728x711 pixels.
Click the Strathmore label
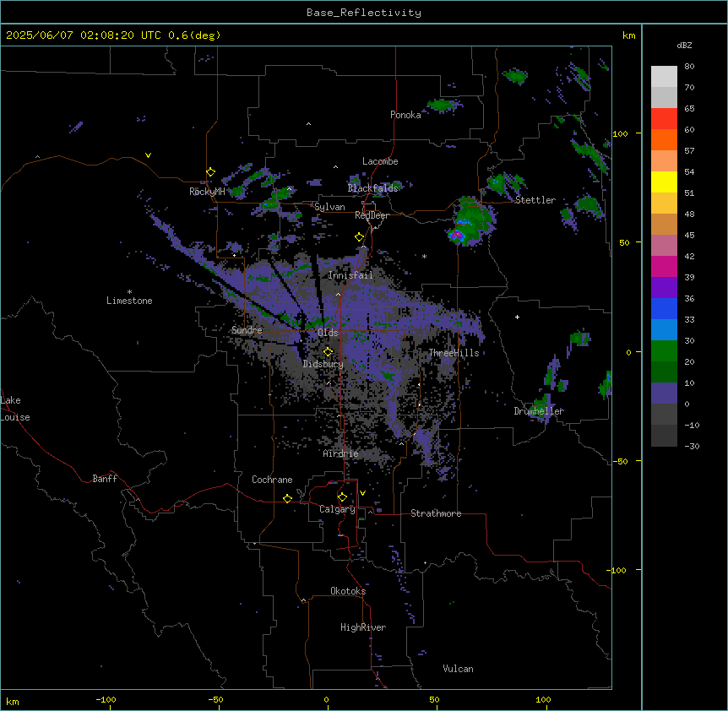tap(436, 513)
